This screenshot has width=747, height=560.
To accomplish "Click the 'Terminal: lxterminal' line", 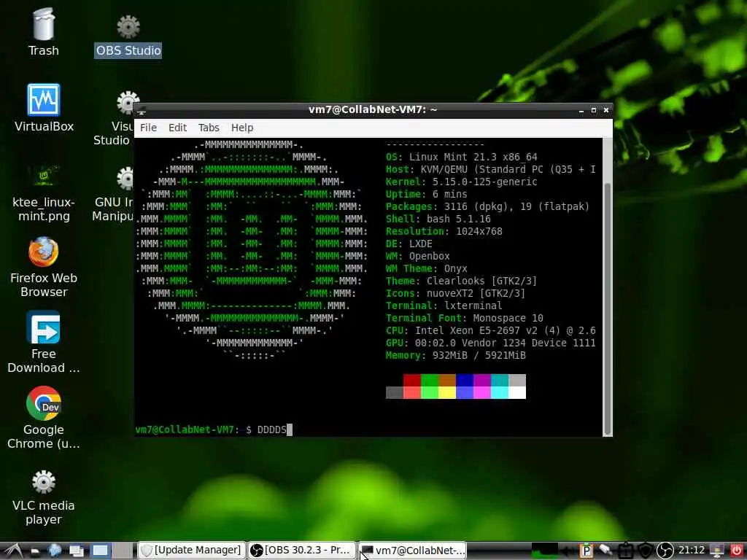I will pyautogui.click(x=444, y=306).
